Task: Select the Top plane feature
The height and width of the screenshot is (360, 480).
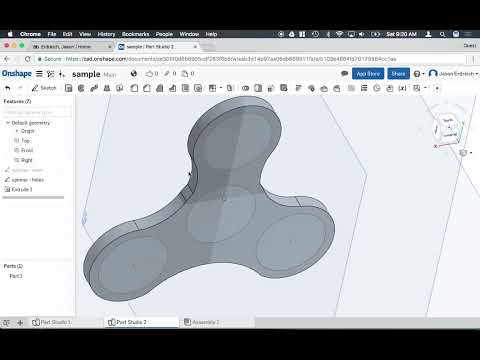Action: tap(25, 141)
